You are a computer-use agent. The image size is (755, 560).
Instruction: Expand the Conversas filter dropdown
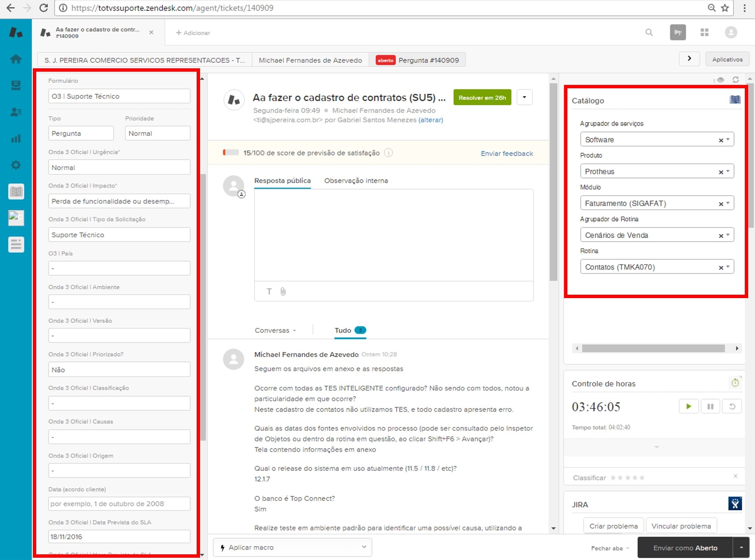coord(275,330)
